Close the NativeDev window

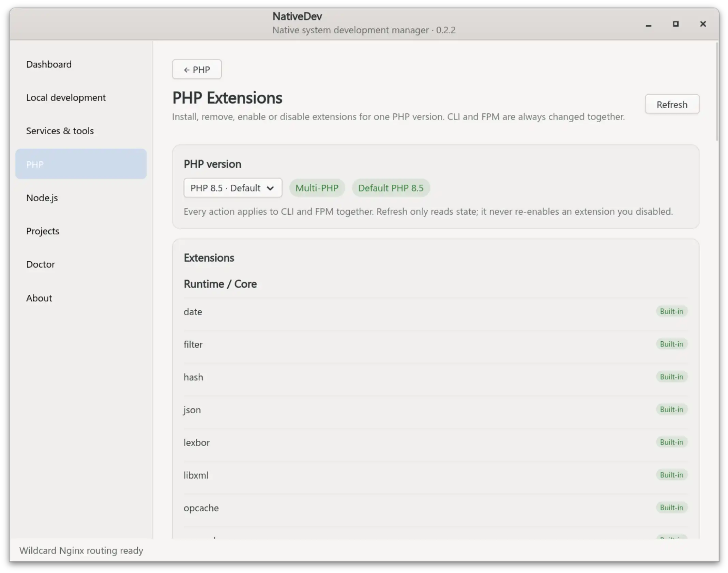click(x=703, y=24)
